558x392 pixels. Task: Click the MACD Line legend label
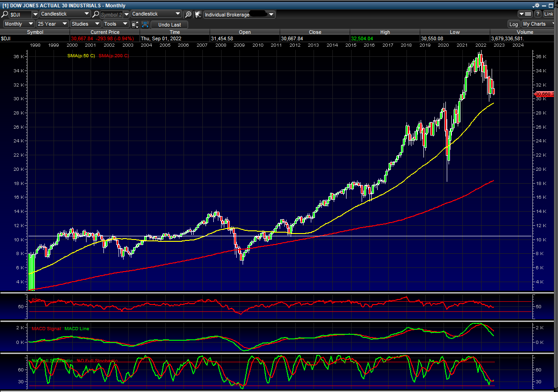77,328
